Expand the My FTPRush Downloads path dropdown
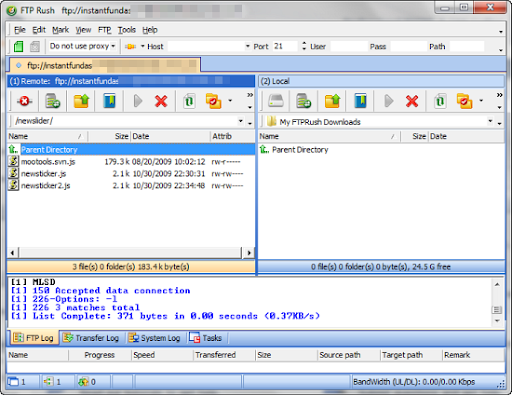Screen dimensions: 512x395 coord(490,121)
